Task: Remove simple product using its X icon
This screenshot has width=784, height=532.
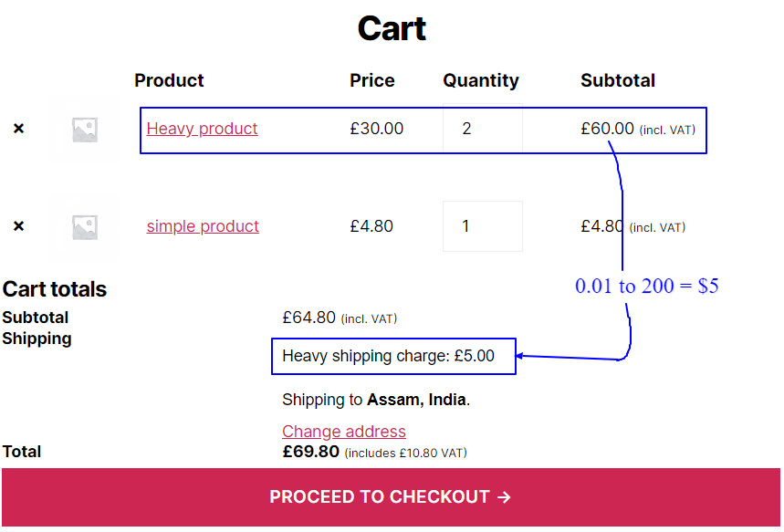Action: click(x=18, y=226)
